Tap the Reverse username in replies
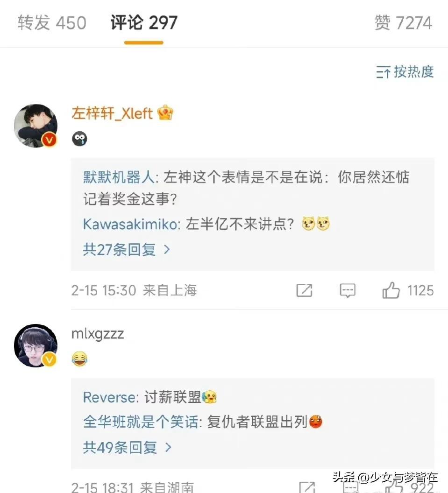 109,397
